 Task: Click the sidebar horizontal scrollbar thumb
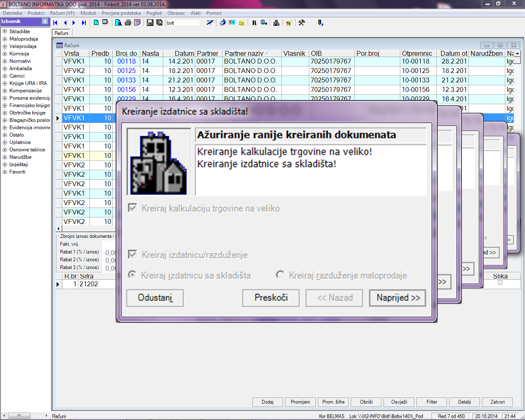pos(19,415)
